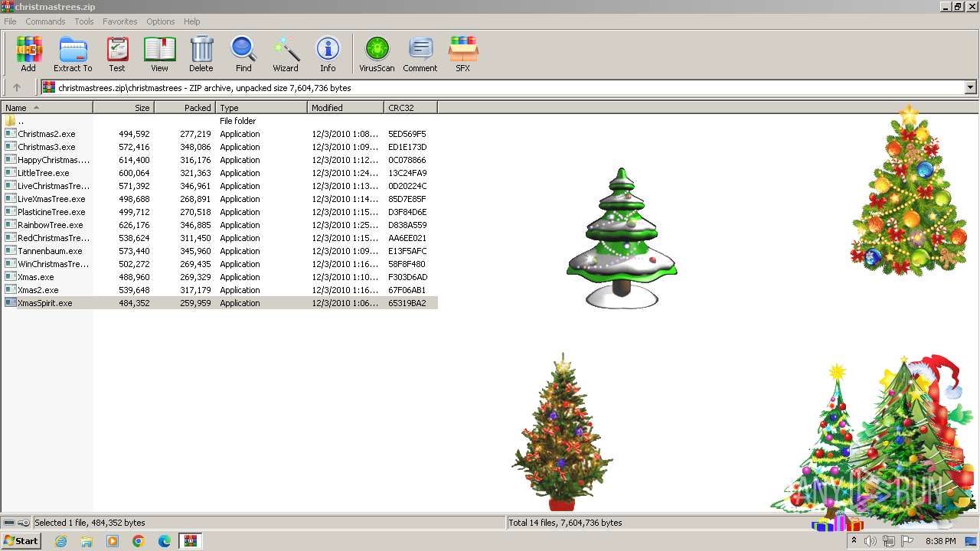Launch the Wizard tool
The height and width of the screenshot is (551, 980).
point(286,54)
